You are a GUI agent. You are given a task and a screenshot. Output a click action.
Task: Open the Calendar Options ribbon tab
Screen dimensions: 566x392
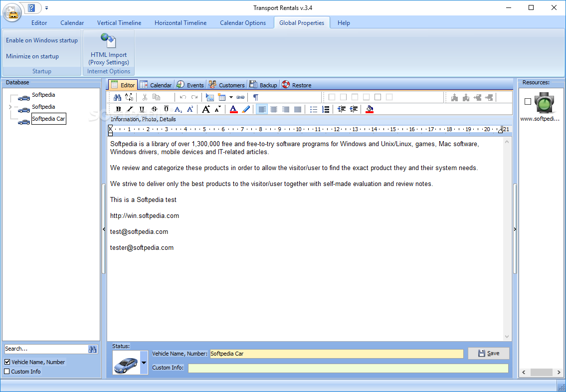pyautogui.click(x=243, y=23)
